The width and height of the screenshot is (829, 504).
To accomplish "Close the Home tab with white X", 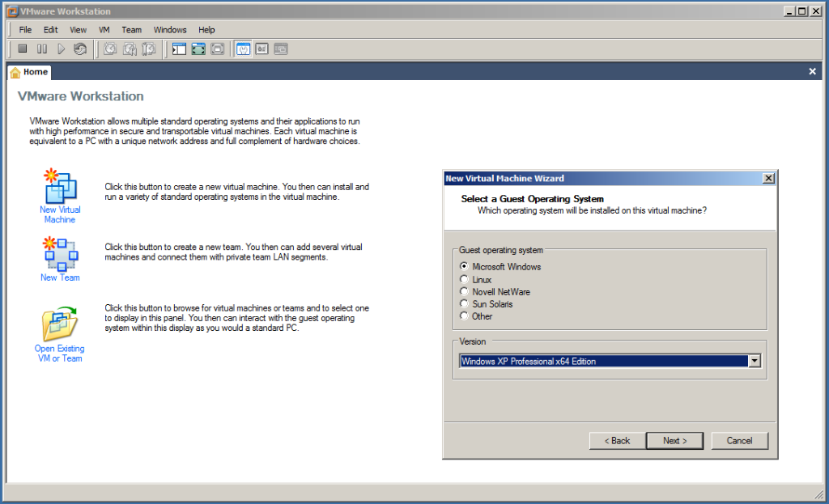I will (x=812, y=71).
